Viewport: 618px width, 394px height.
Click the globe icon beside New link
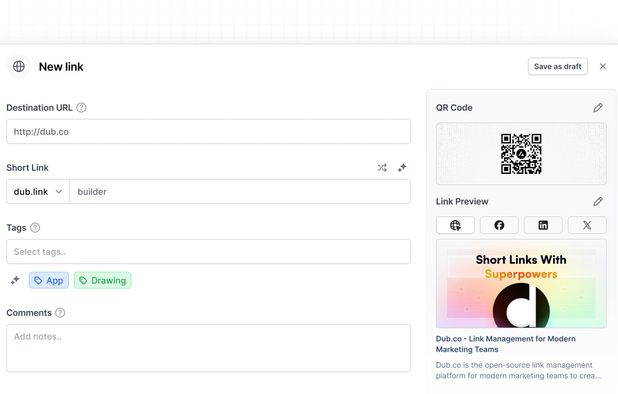(x=19, y=66)
